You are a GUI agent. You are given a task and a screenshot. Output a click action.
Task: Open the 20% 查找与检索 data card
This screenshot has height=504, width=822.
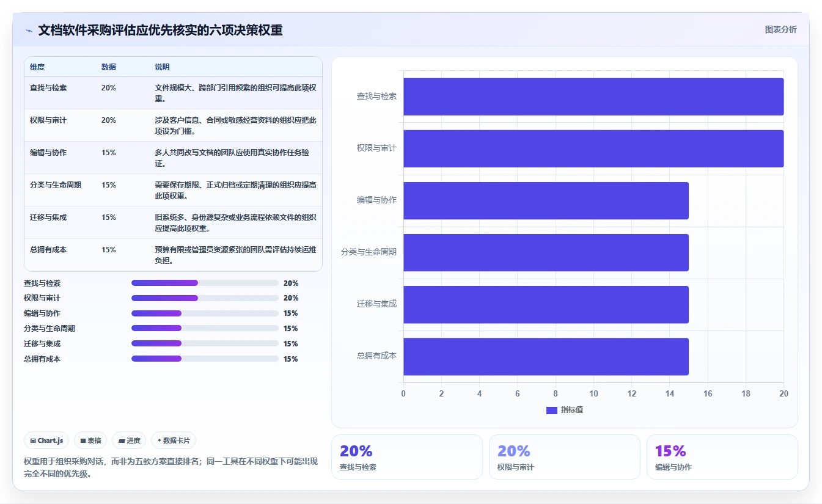(x=407, y=457)
